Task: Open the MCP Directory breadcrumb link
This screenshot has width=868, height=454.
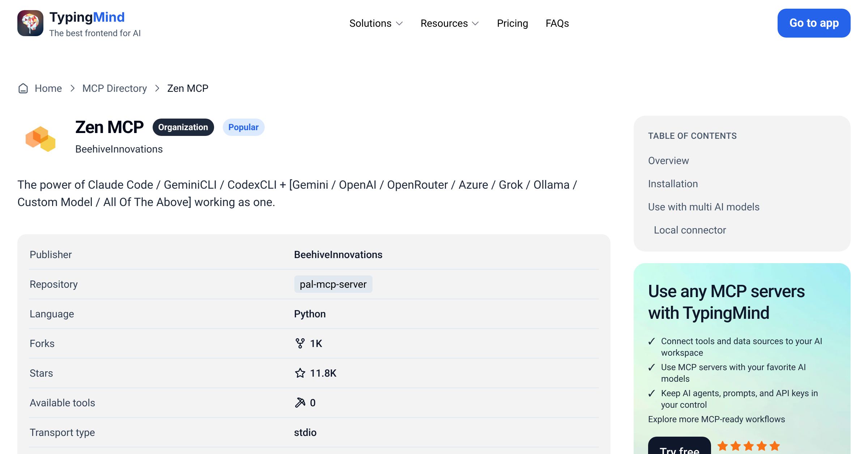Action: 115,88
